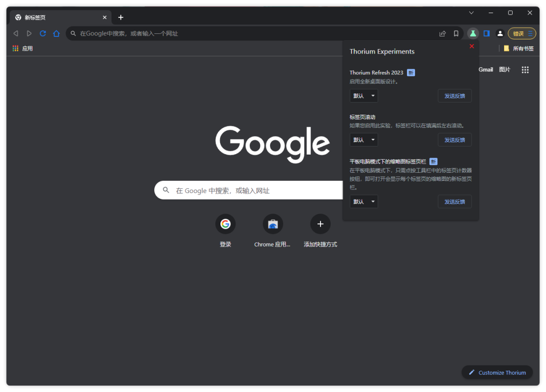Open the profile avatar icon
This screenshot has width=546, height=392.
pos(500,33)
